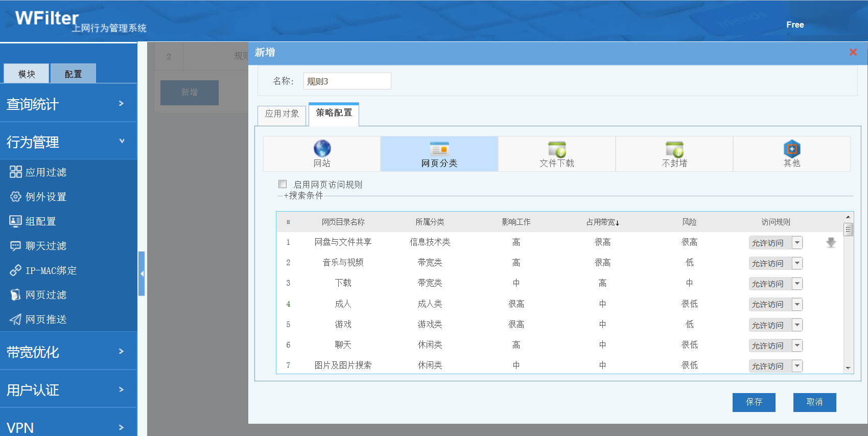Click the gray down-arrow icon in first row
This screenshot has width=868, height=436.
tap(831, 243)
